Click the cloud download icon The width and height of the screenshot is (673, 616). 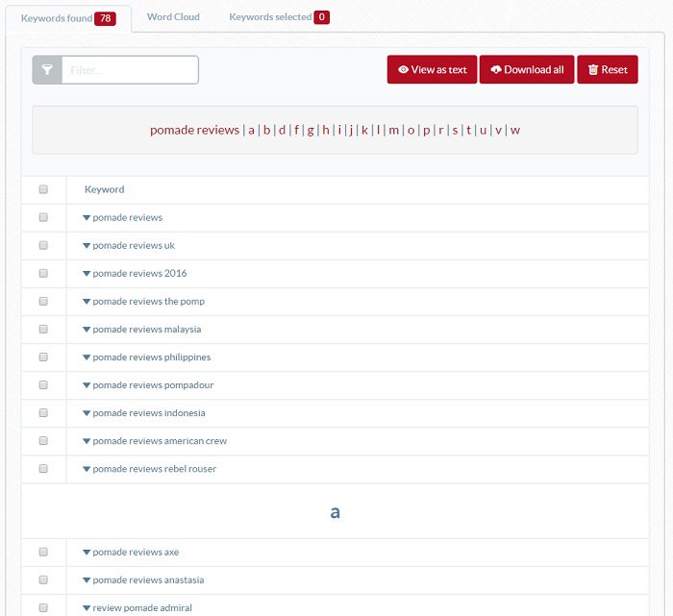tap(496, 70)
